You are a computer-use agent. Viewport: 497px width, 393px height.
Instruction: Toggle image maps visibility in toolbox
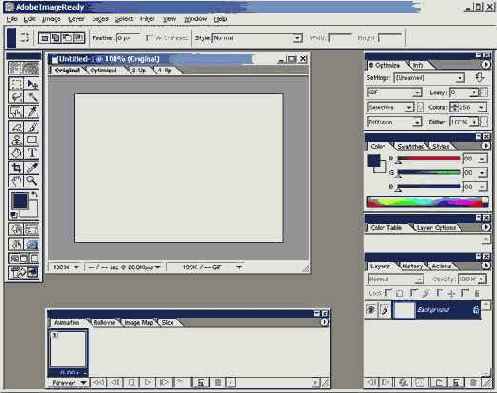coord(16,230)
